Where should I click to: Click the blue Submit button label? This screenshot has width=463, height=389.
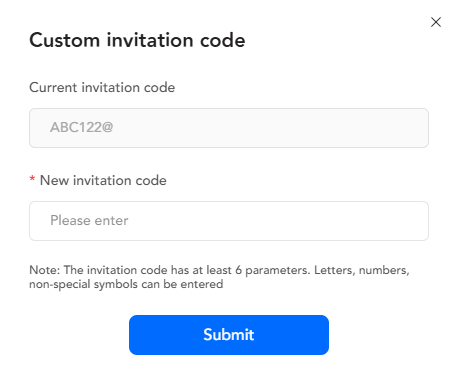[229, 334]
